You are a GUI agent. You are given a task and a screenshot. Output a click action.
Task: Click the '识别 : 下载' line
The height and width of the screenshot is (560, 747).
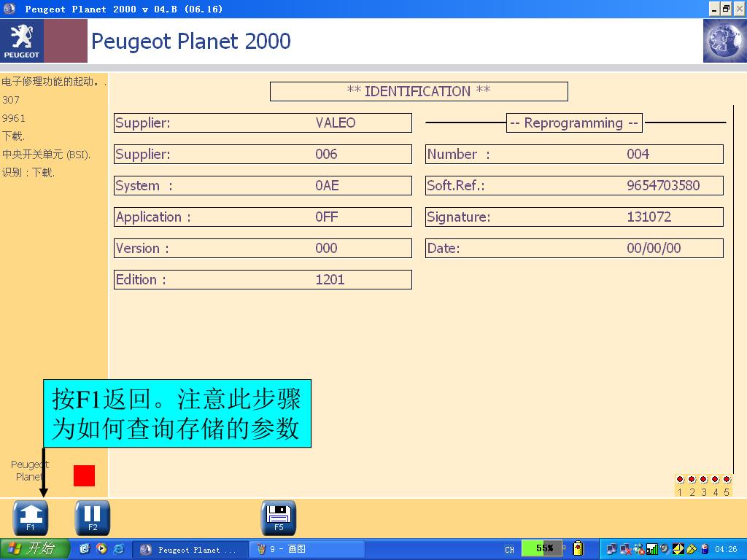28,172
